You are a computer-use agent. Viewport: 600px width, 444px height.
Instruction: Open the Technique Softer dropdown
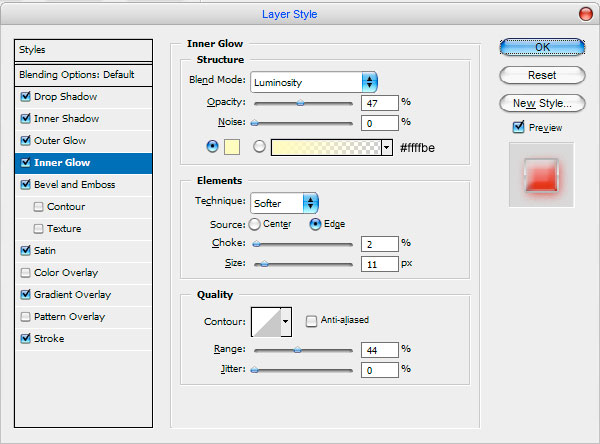[x=284, y=203]
